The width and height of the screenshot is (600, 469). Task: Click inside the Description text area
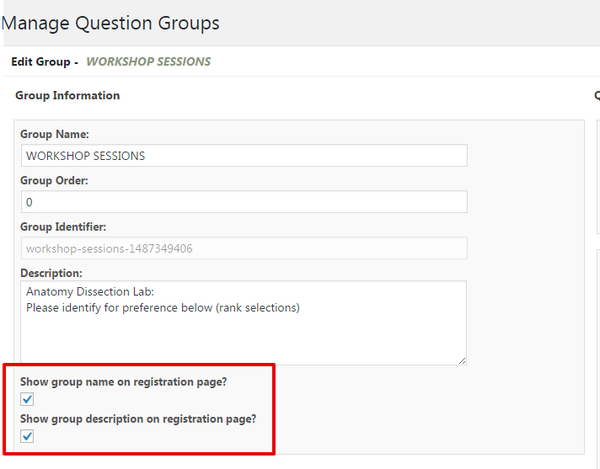[x=243, y=323]
